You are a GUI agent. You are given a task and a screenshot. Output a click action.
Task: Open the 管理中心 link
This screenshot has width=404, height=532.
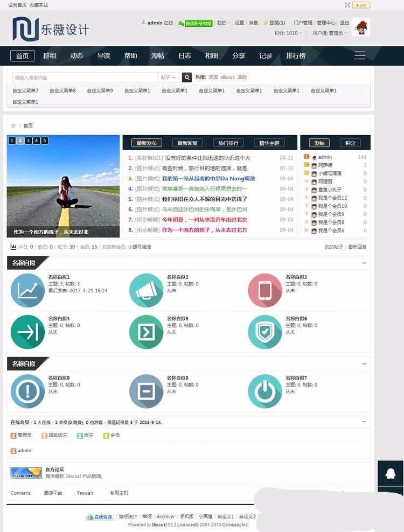tap(326, 23)
